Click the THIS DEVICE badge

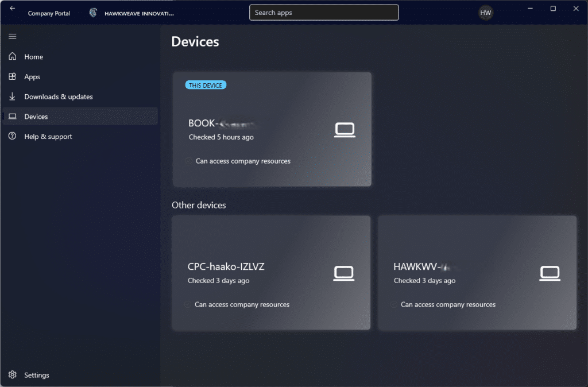click(206, 85)
